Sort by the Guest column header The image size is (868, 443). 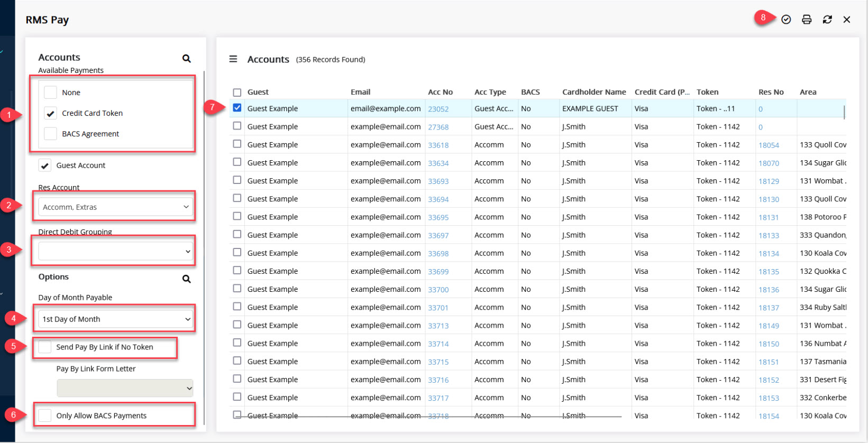(x=258, y=92)
